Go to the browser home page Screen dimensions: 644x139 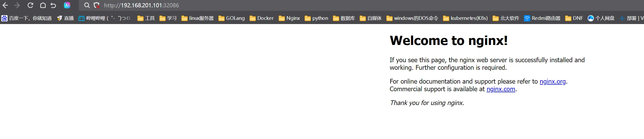point(43,5)
